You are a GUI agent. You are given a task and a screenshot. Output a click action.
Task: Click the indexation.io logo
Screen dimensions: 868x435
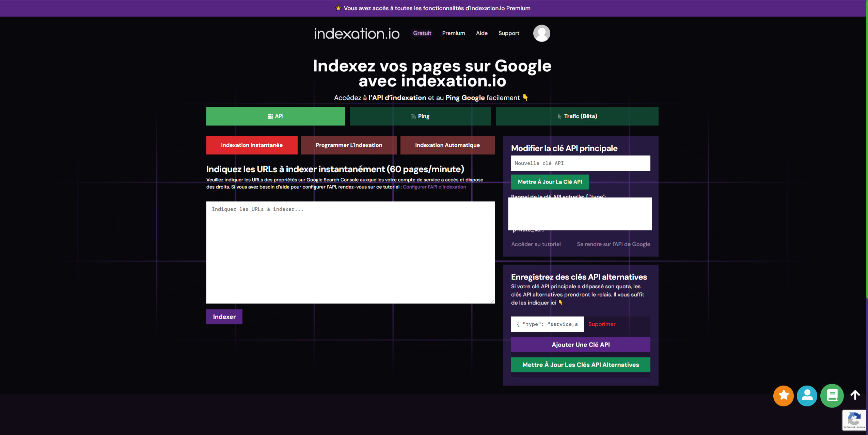pyautogui.click(x=357, y=33)
